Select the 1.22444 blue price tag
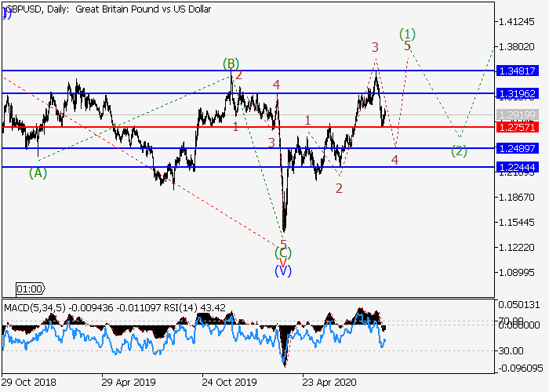Viewport: 549px width, 392px height. [x=517, y=167]
